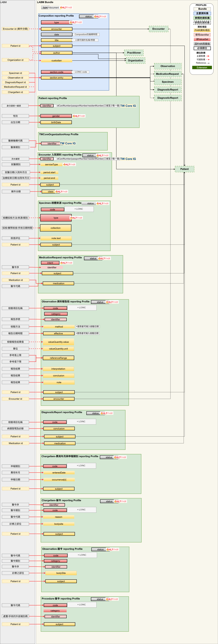This screenshot has width=218, height=644.
Task: Click the period.start field in Encounter Profile
Action: [x=49, y=172]
